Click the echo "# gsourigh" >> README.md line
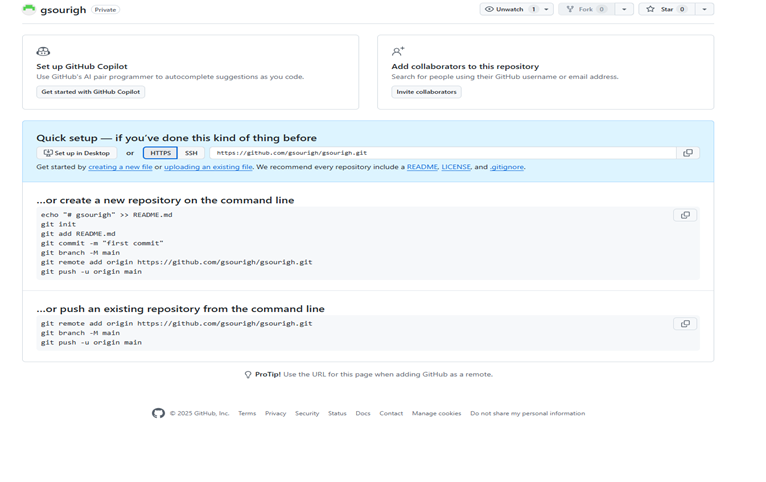This screenshot has height=482, width=766. pos(106,215)
